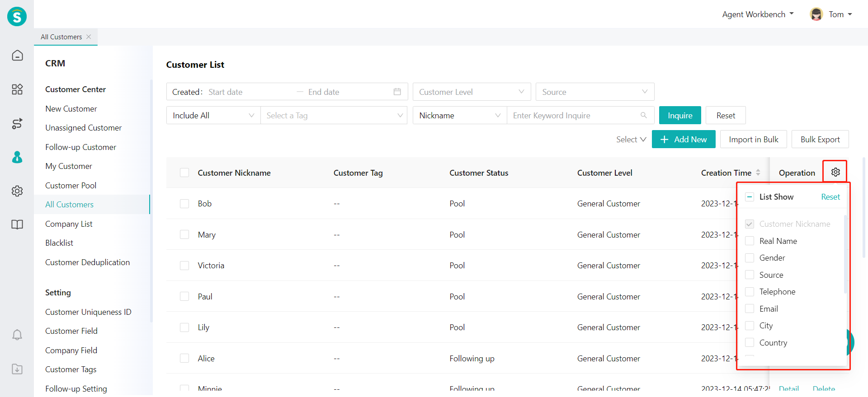Select the checkbox for Victoria's row
The width and height of the screenshot is (868, 397).
point(184,266)
